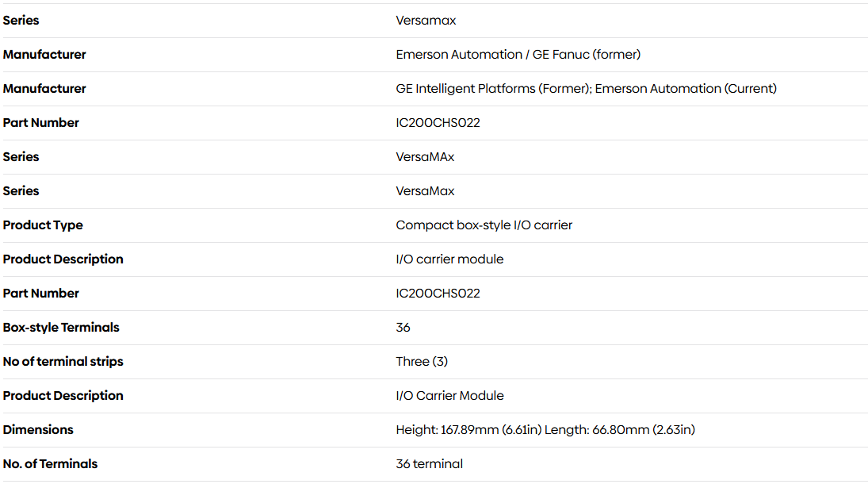Click the VersaMax series value in the third Series row
The height and width of the screenshot is (484, 868).
[425, 190]
